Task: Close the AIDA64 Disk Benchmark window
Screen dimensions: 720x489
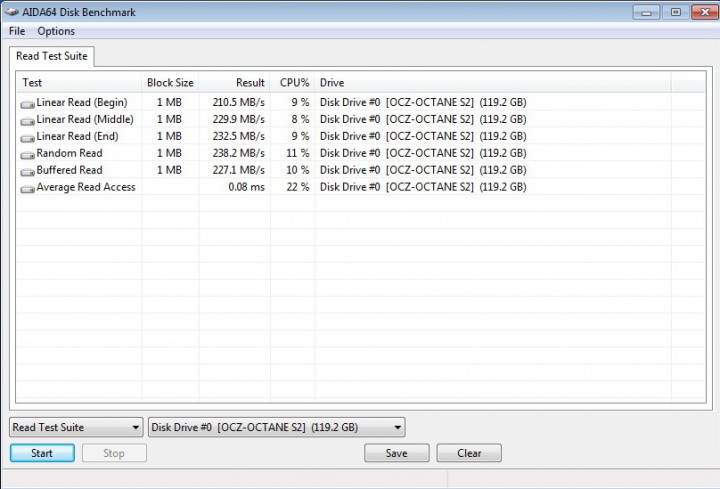Action: tap(705, 12)
